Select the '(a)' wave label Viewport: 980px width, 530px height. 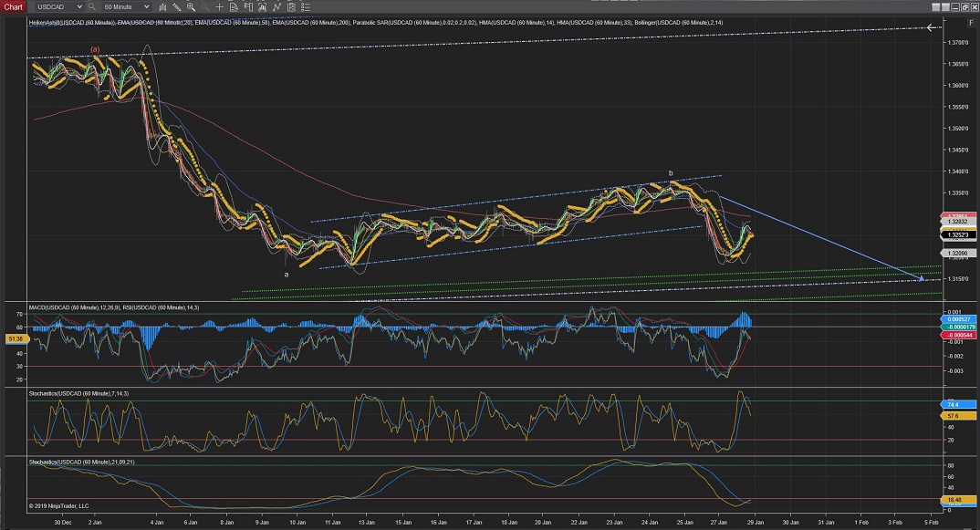[95, 49]
